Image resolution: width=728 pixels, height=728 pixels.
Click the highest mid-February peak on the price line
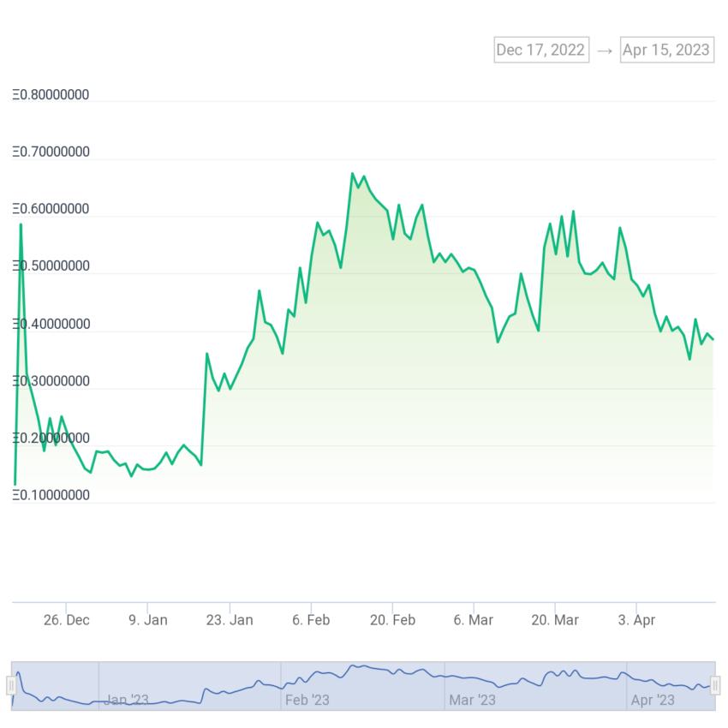352,174
